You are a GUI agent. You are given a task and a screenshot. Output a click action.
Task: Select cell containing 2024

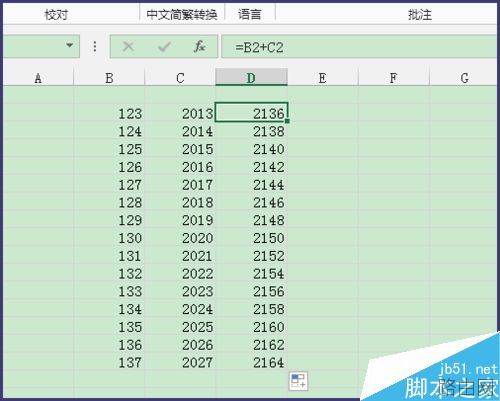(180, 309)
